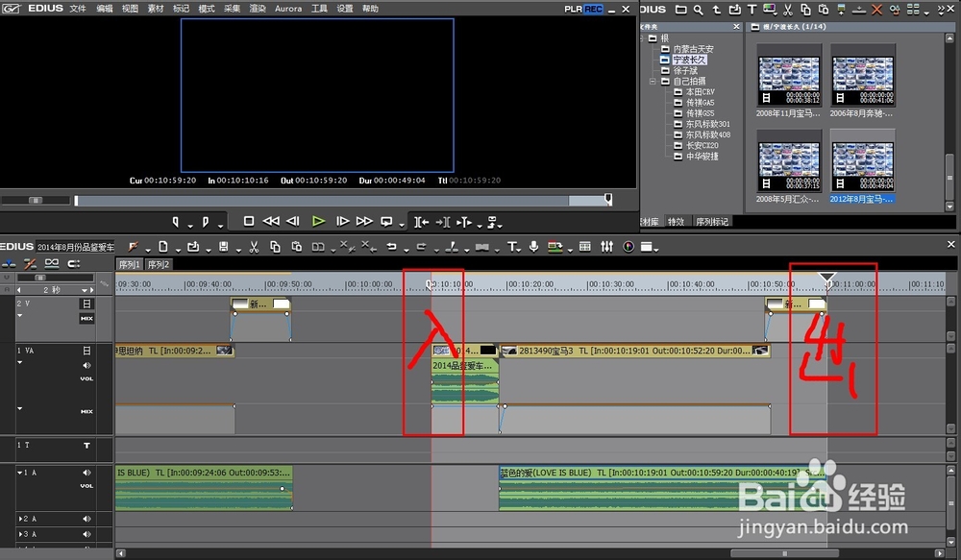961x560 pixels.
Task: Click the green Play button in the player
Action: pos(319,221)
